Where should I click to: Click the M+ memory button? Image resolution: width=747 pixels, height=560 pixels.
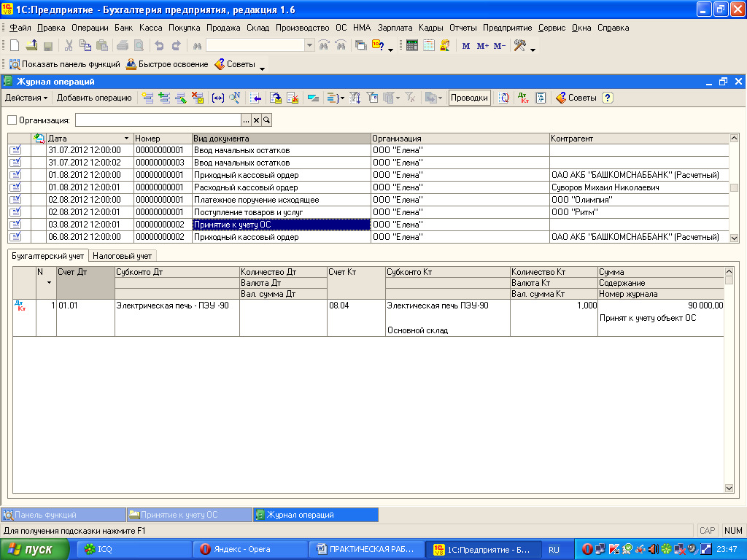coord(483,46)
